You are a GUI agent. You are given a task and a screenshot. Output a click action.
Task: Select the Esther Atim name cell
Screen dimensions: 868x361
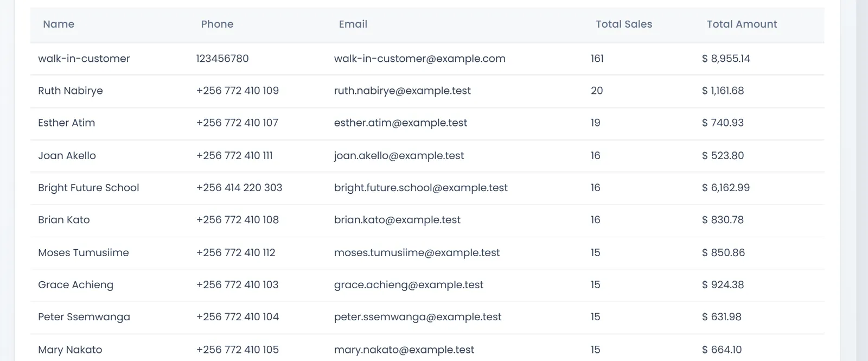click(x=67, y=123)
